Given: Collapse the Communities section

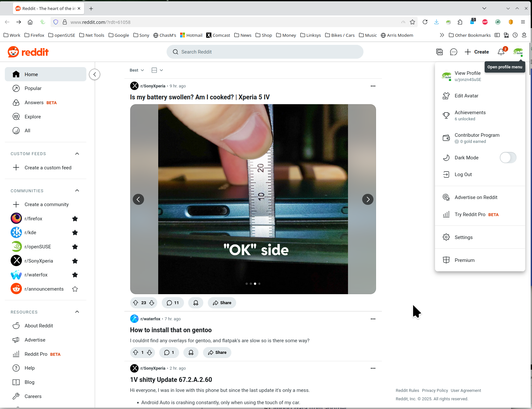Looking at the screenshot, I should 77,191.
